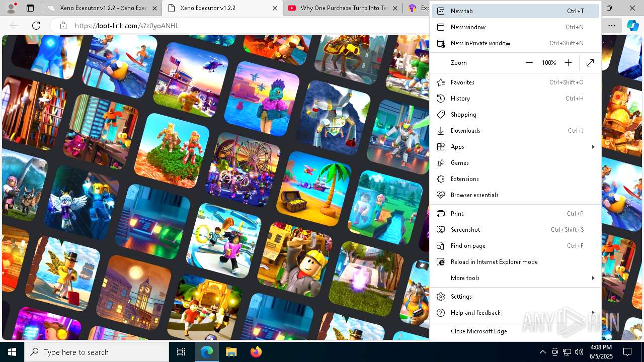Open Microsoft Edge taskbar icon
Viewport: 644px width, 362px height.
tap(207, 352)
